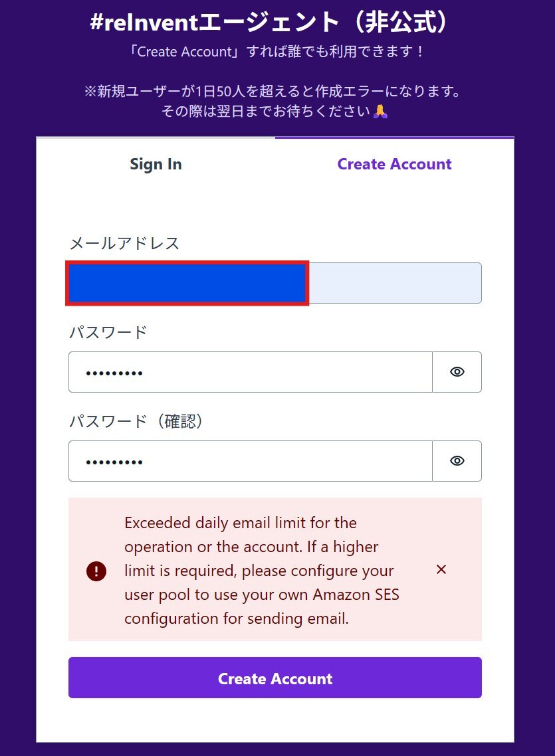
Task: Click into the パスワード input field
Action: tap(250, 372)
